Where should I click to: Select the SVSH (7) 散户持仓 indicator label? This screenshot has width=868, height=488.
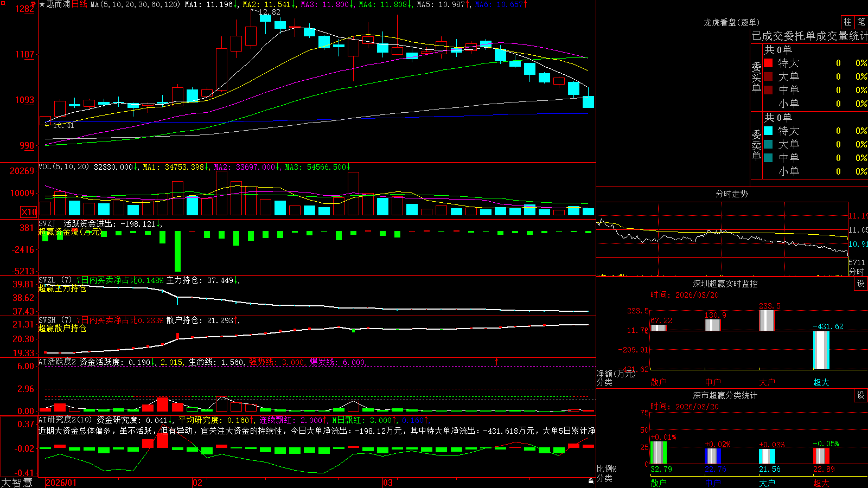(x=55, y=320)
